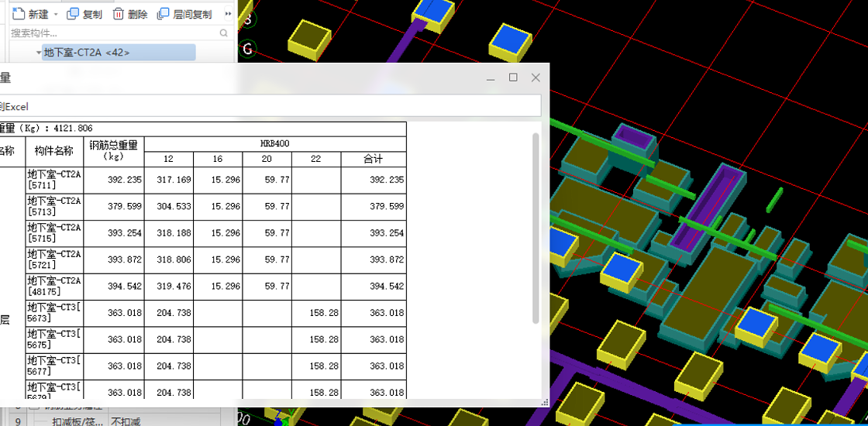Image resolution: width=868 pixels, height=426 pixels.
Task: Close the rebar quantity dialog
Action: coord(536,77)
